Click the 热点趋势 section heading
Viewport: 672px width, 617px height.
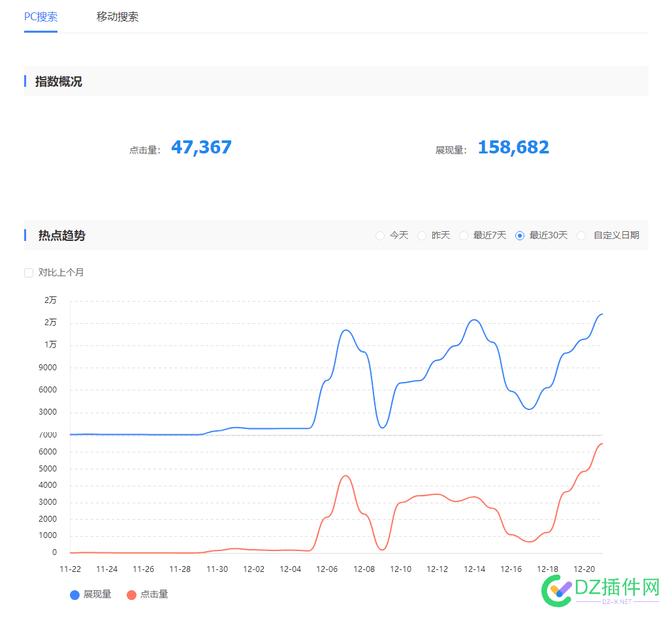[x=61, y=236]
